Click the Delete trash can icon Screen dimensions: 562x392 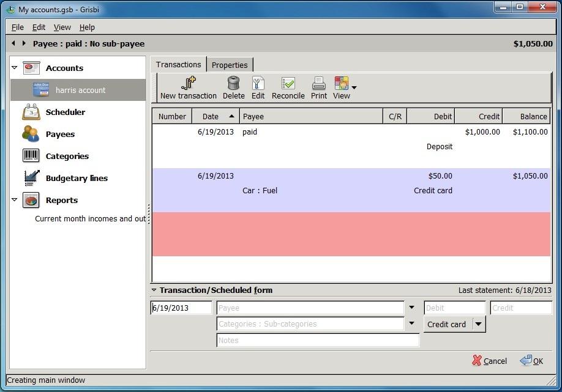tap(233, 84)
